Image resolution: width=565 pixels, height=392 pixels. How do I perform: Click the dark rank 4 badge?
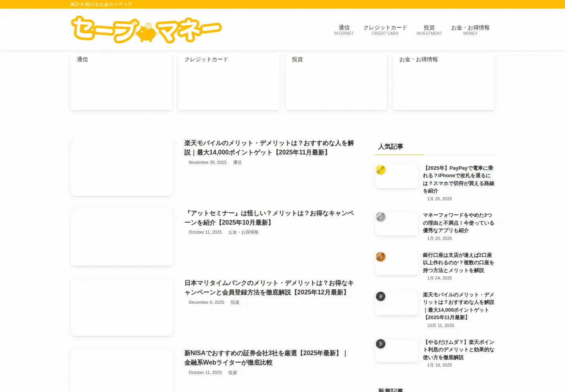coord(381,296)
